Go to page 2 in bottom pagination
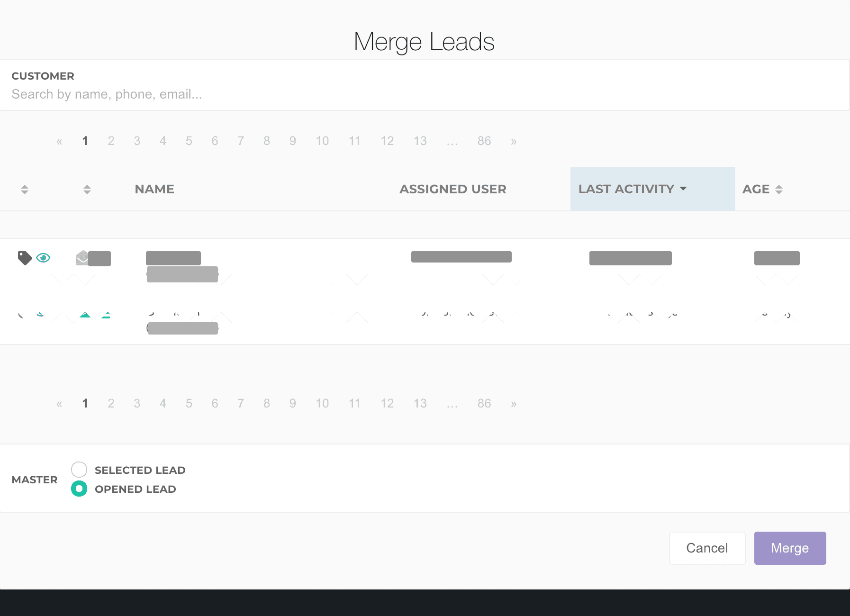 pyautogui.click(x=111, y=404)
